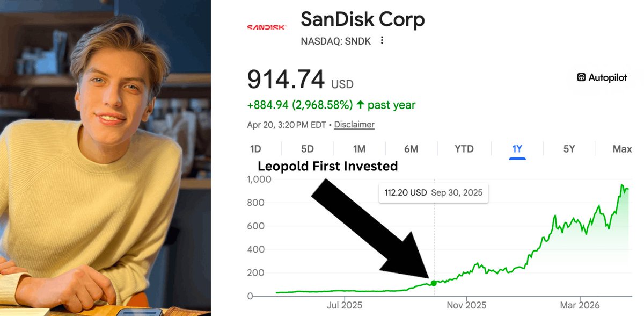Click the green up arrow next to past year
The image size is (644, 316).
[x=360, y=105]
